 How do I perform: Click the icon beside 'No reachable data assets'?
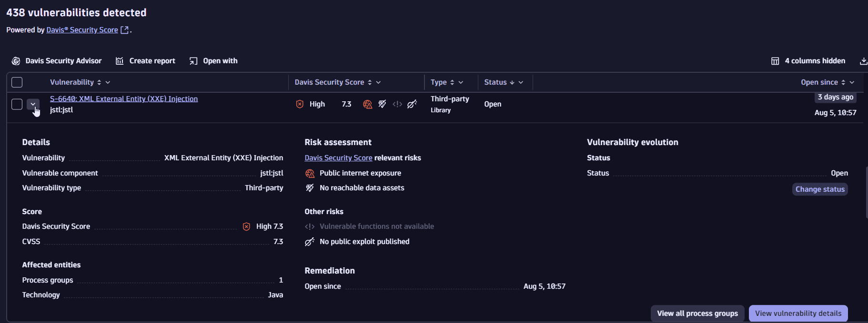(x=310, y=188)
